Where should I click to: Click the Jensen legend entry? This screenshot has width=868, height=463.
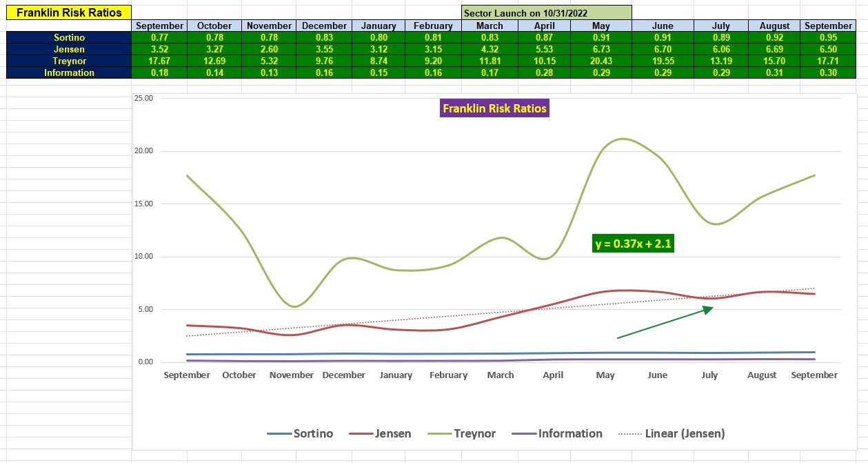pos(381,433)
